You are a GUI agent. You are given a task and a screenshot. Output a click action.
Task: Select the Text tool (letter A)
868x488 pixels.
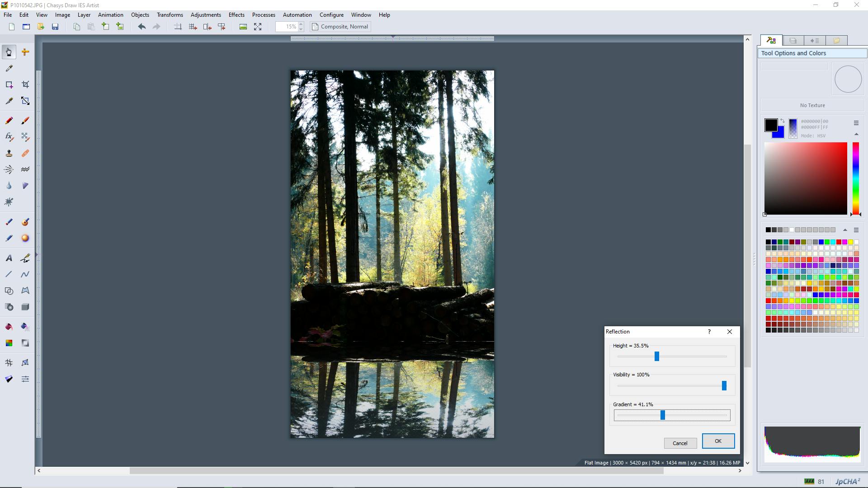point(9,258)
